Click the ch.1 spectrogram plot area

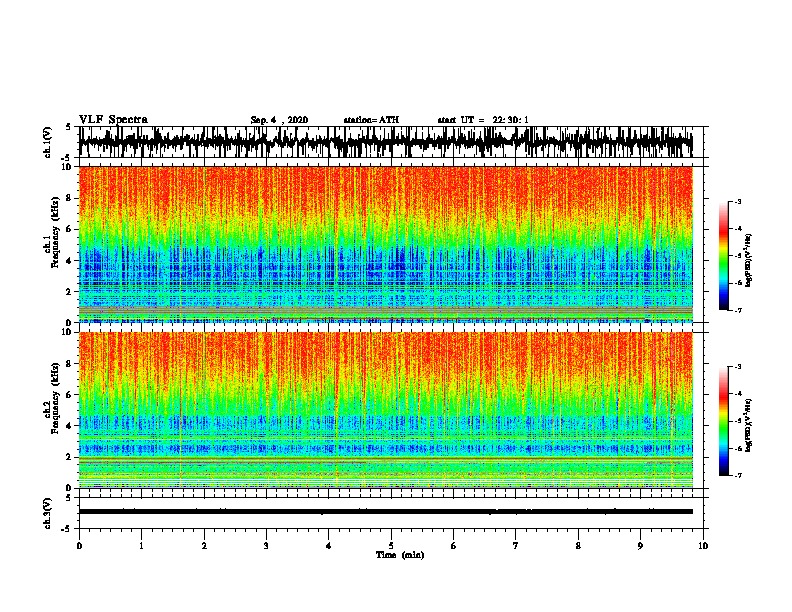[386, 244]
